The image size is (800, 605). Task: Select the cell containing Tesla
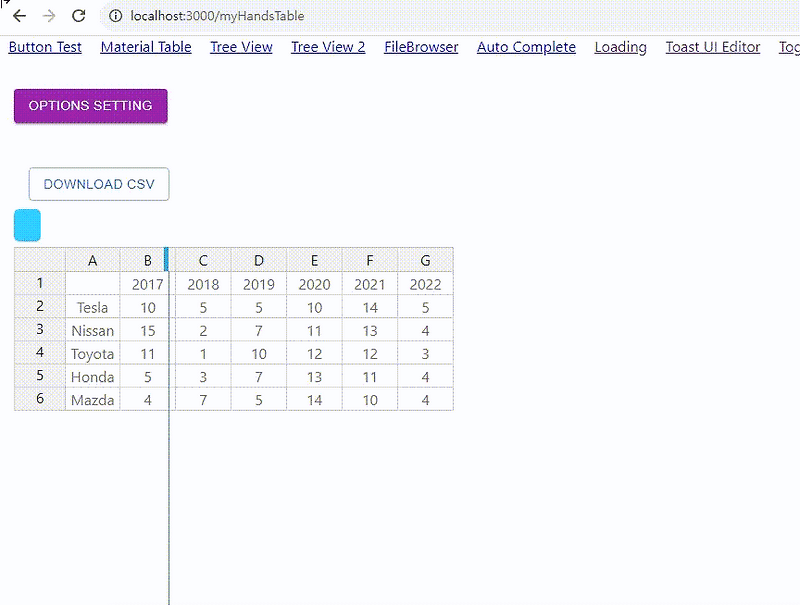(x=92, y=307)
